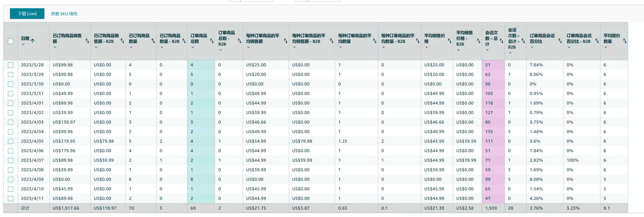Click the sessions value 135

click(x=489, y=132)
